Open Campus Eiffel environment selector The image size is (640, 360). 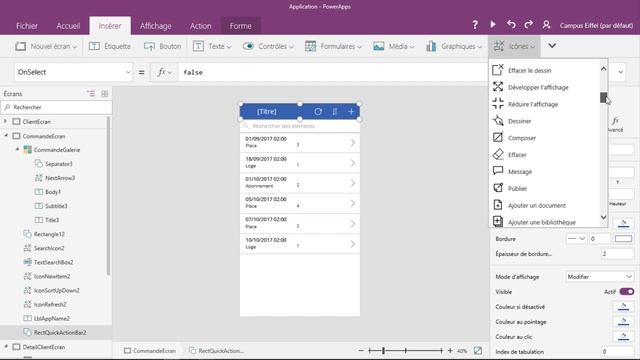point(596,25)
